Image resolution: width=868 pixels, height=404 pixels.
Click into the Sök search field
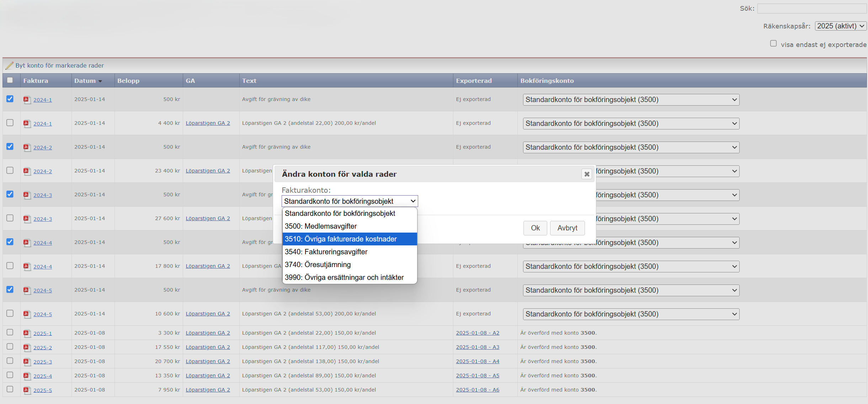coord(812,9)
